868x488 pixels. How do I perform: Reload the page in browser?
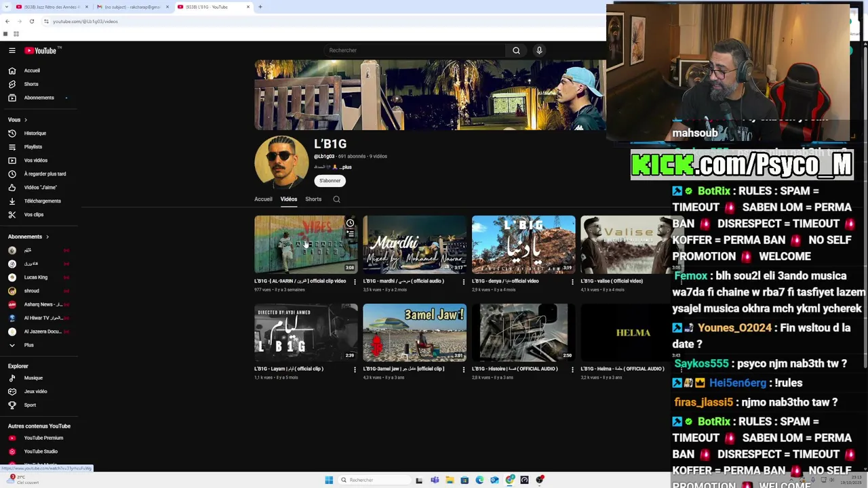(x=31, y=21)
